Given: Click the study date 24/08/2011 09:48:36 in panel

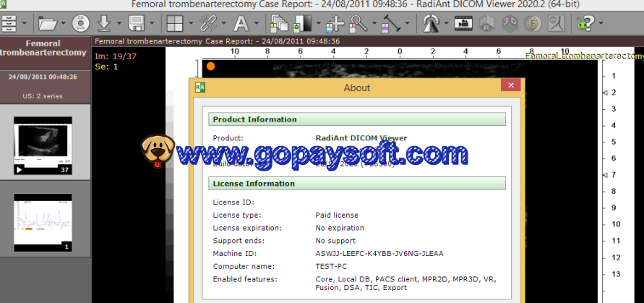Looking at the screenshot, I should coord(43,77).
